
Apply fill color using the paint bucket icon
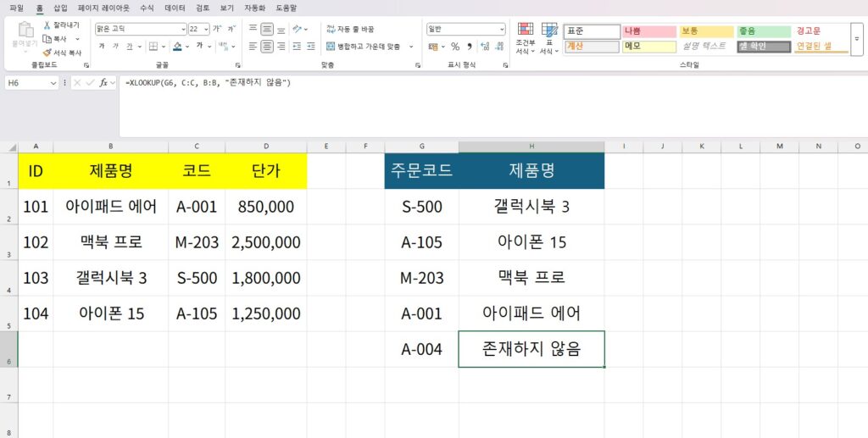coord(177,47)
